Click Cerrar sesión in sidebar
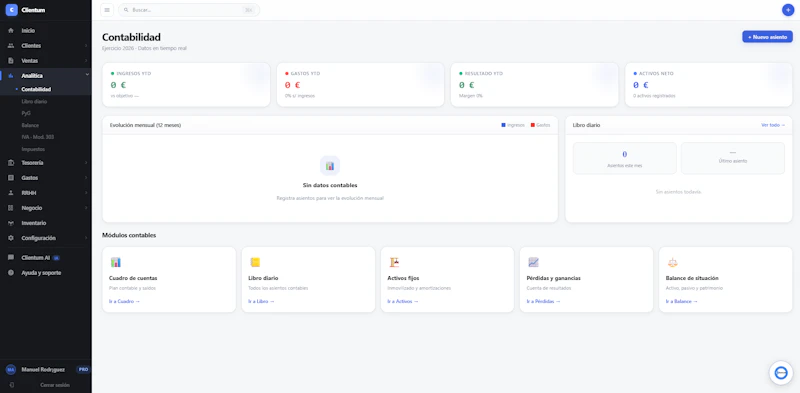Viewport: 800px width, 393px height. point(55,385)
